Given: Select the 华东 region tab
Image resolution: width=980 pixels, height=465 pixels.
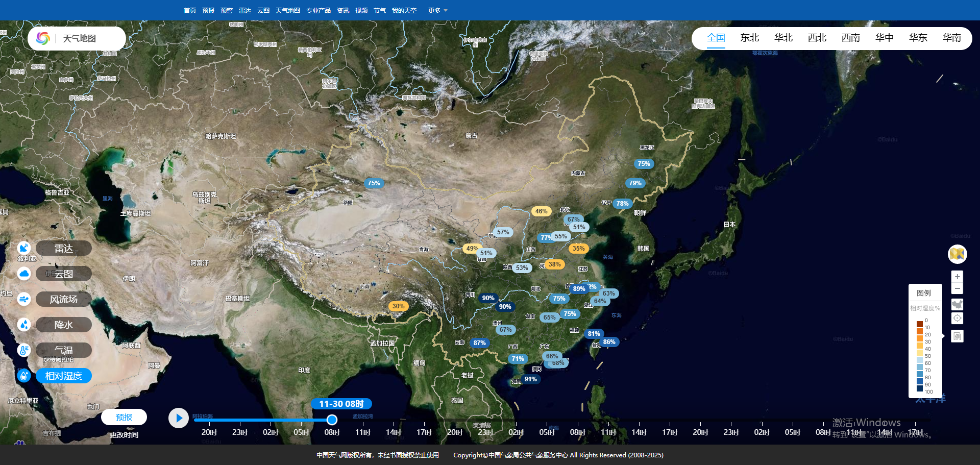Looking at the screenshot, I should tap(918, 38).
